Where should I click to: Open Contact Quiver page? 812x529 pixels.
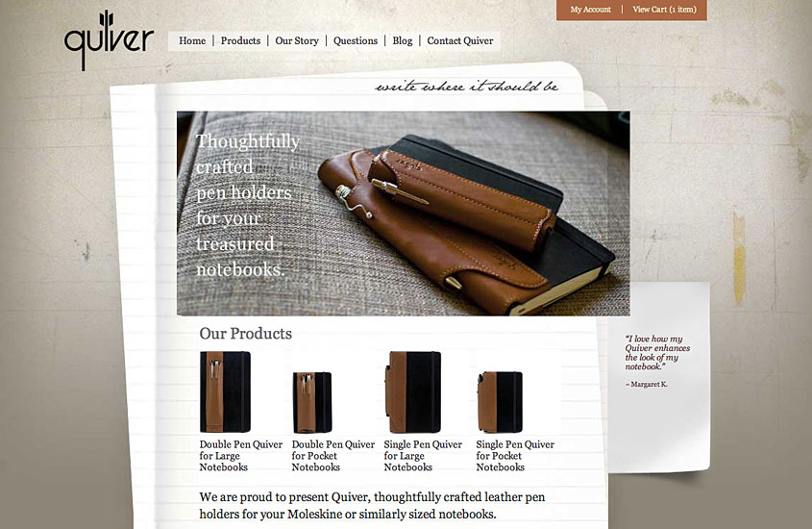(x=460, y=41)
